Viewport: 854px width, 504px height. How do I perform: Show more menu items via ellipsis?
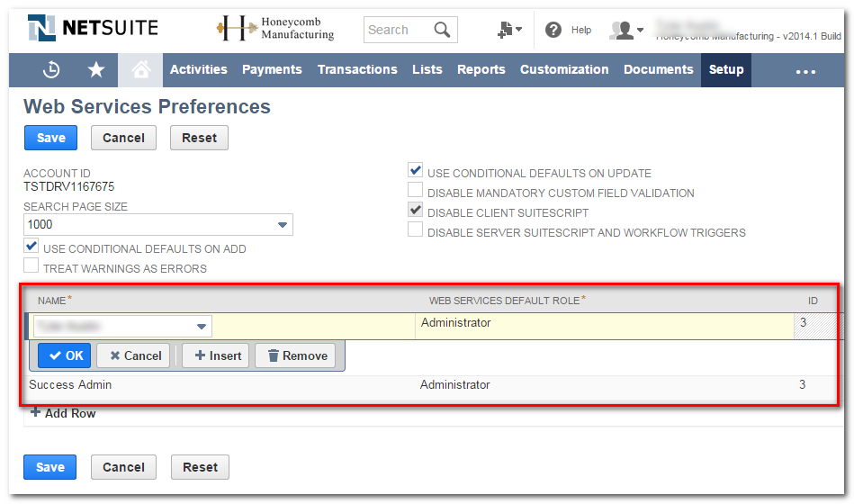point(805,71)
